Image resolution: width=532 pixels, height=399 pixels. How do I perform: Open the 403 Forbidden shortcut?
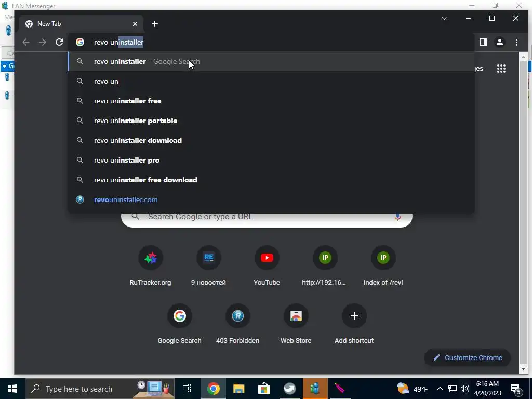(238, 324)
